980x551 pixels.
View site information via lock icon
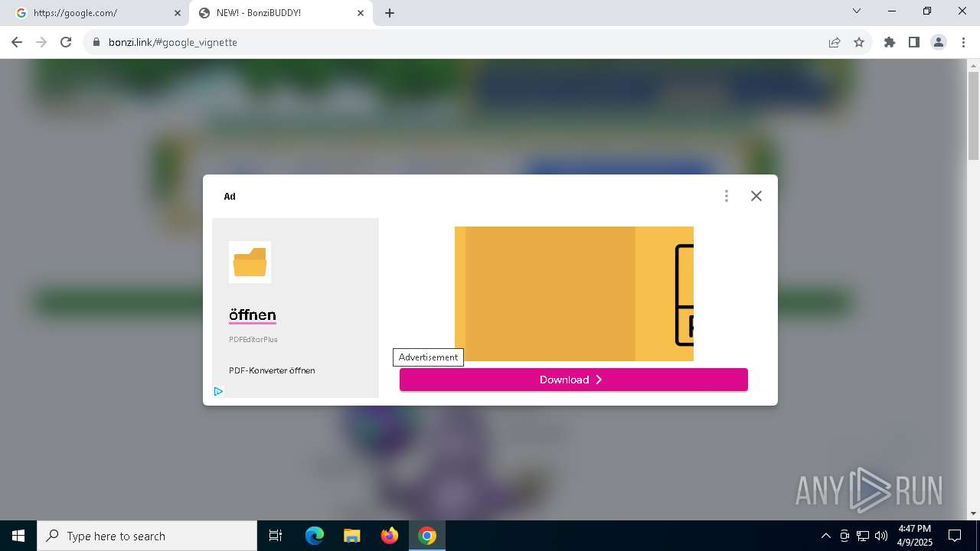tap(96, 42)
